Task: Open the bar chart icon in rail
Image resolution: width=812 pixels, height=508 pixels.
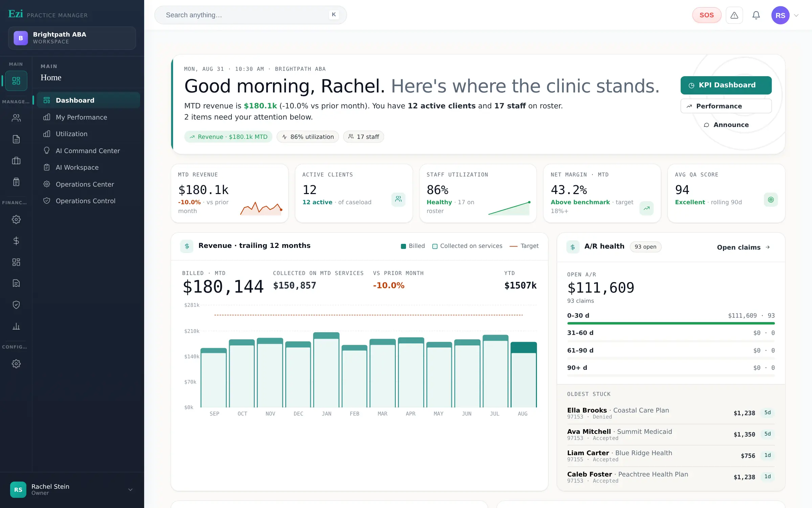Action: 16,326
